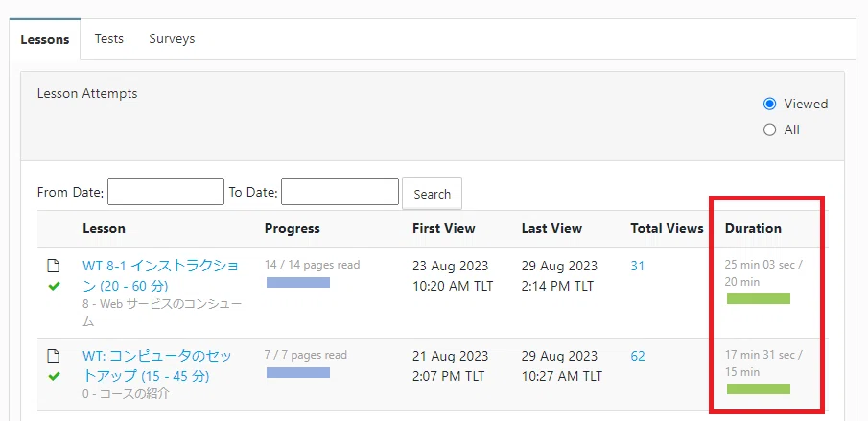Screen dimensions: 868x421
Task: Click the Search button
Action: (x=432, y=194)
